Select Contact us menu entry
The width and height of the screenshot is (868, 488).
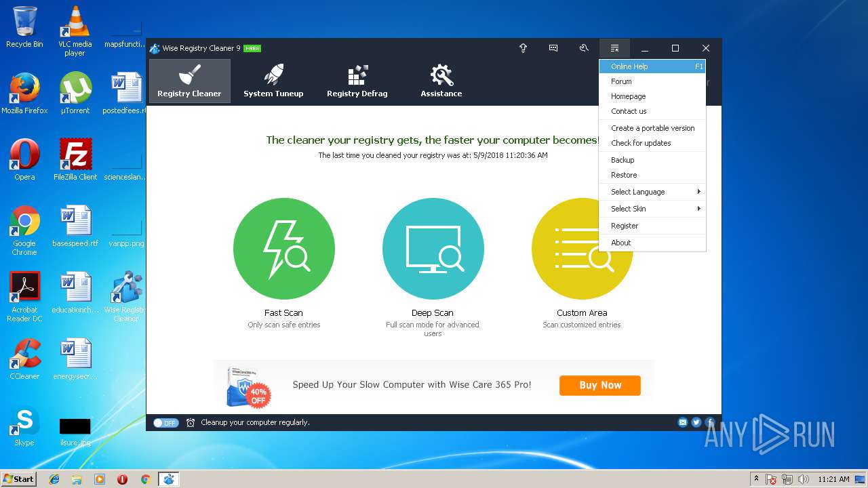[x=652, y=111]
